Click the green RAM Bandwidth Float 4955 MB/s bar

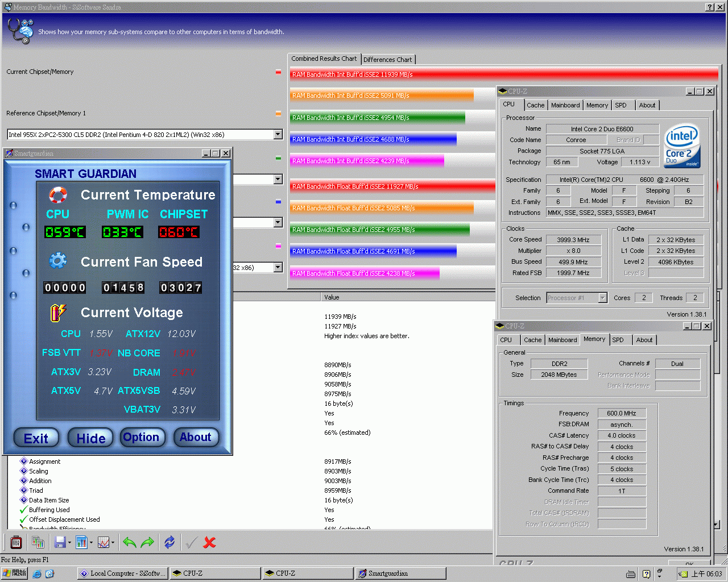point(380,230)
